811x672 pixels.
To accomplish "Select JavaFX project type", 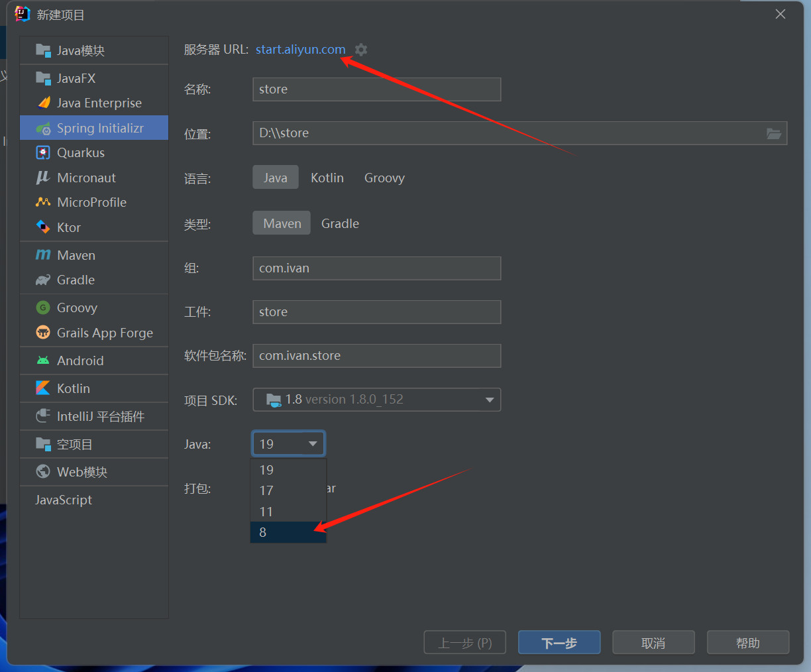I will pyautogui.click(x=94, y=78).
